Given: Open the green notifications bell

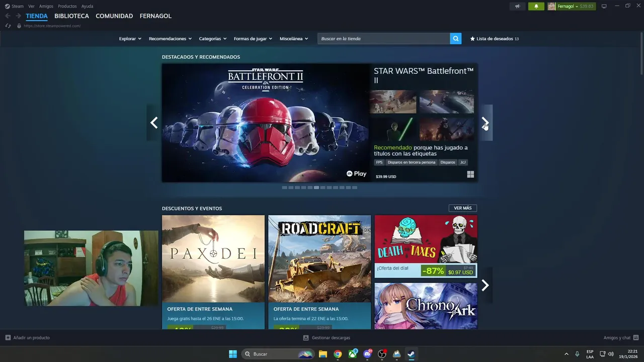Looking at the screenshot, I should (x=536, y=7).
